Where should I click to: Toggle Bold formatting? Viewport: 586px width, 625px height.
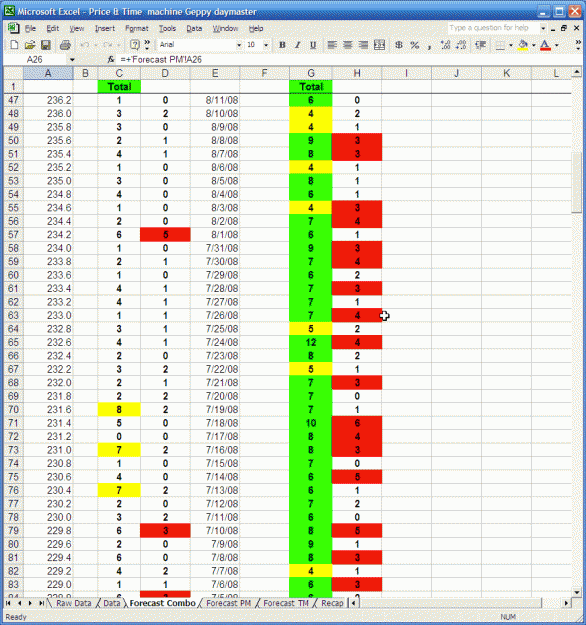(x=282, y=45)
